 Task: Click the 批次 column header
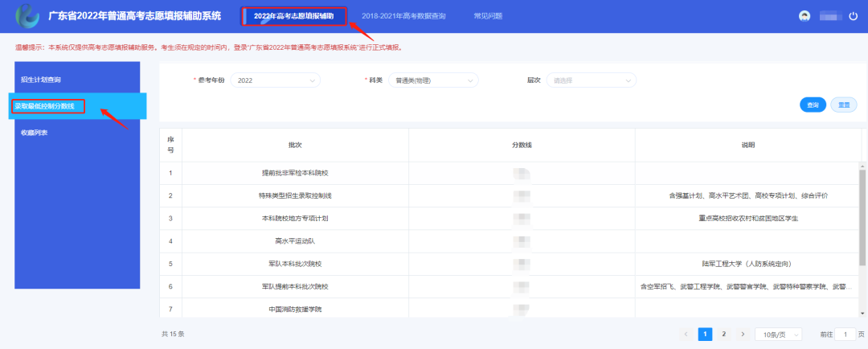coord(295,145)
